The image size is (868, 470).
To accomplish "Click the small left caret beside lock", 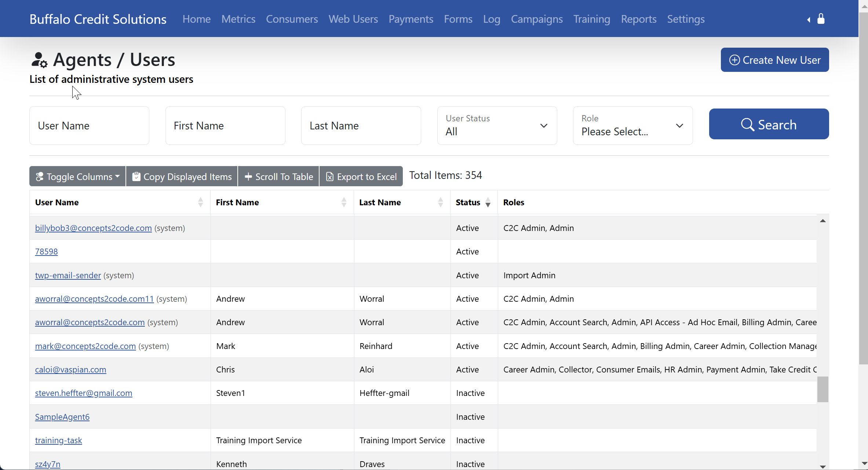I will pyautogui.click(x=809, y=20).
